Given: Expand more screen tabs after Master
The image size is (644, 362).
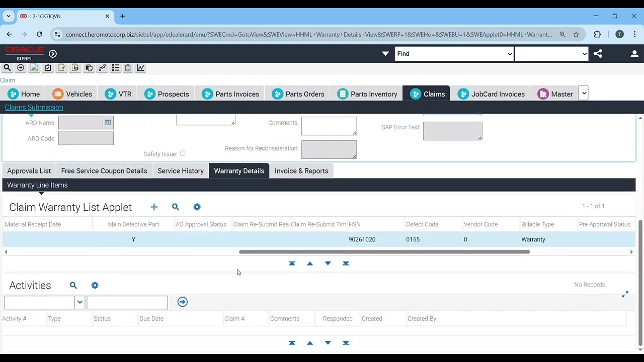Looking at the screenshot, I should click(584, 94).
